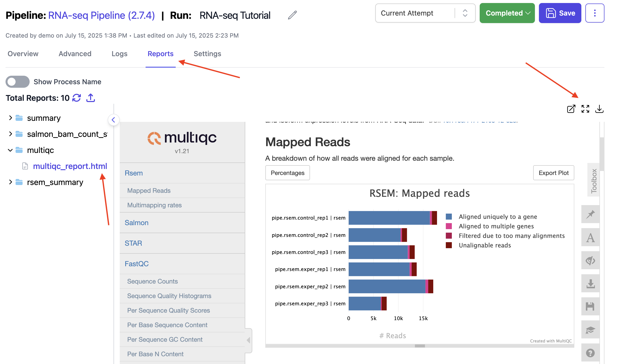This screenshot has width=619, height=364.
Task: Click the Export Plot button
Action: (553, 173)
